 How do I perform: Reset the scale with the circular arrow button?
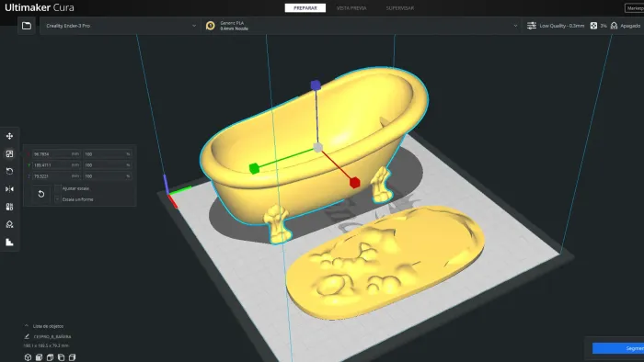tap(41, 194)
